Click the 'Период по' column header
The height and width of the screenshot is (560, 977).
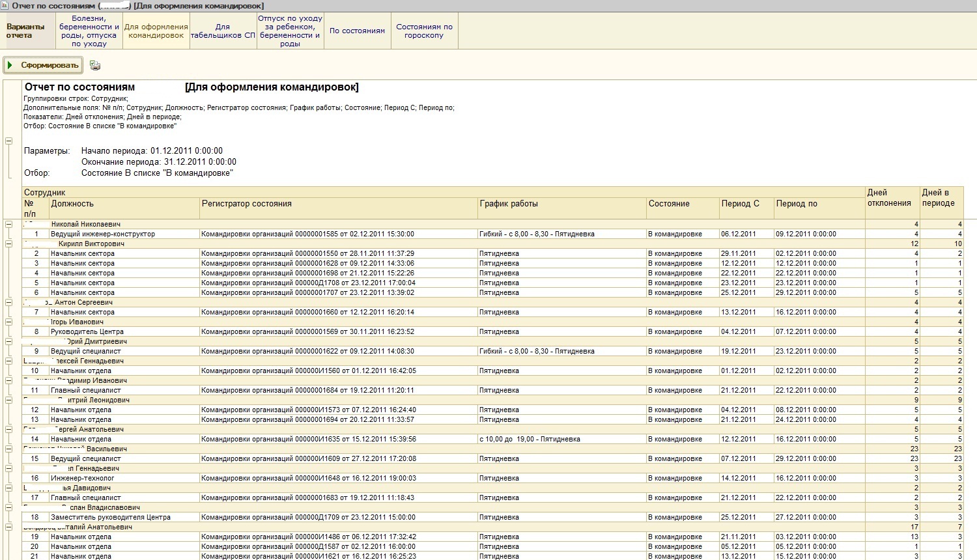pyautogui.click(x=819, y=208)
